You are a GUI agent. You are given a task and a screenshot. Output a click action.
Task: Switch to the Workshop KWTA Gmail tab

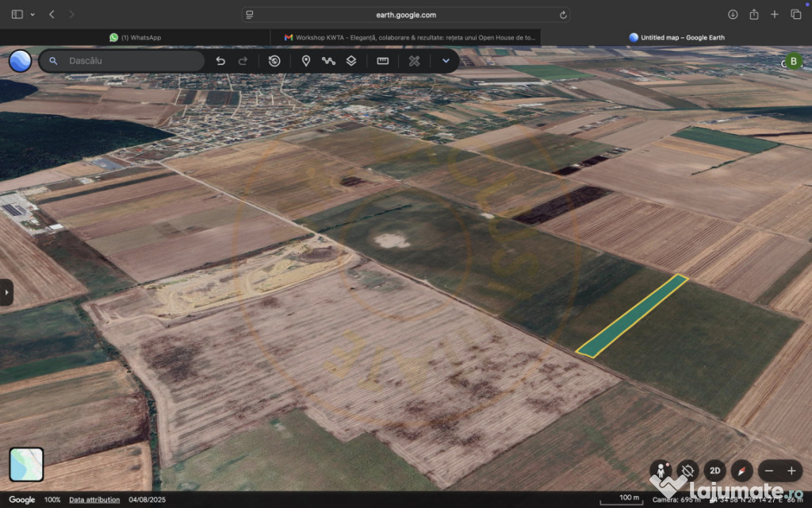tap(405, 37)
